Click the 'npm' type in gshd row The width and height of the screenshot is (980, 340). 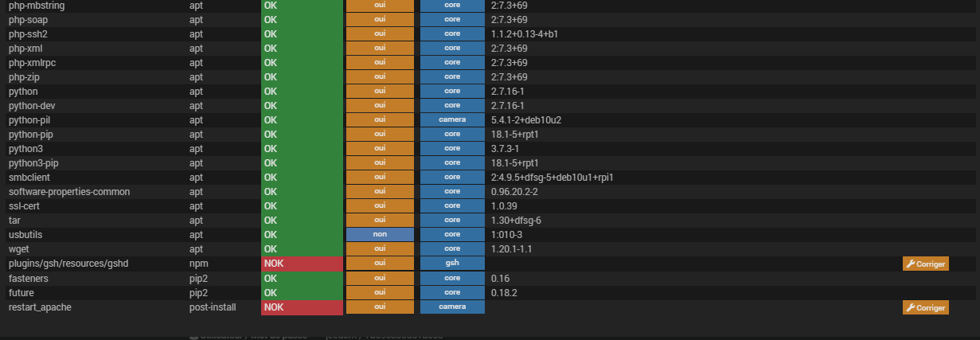click(x=198, y=263)
